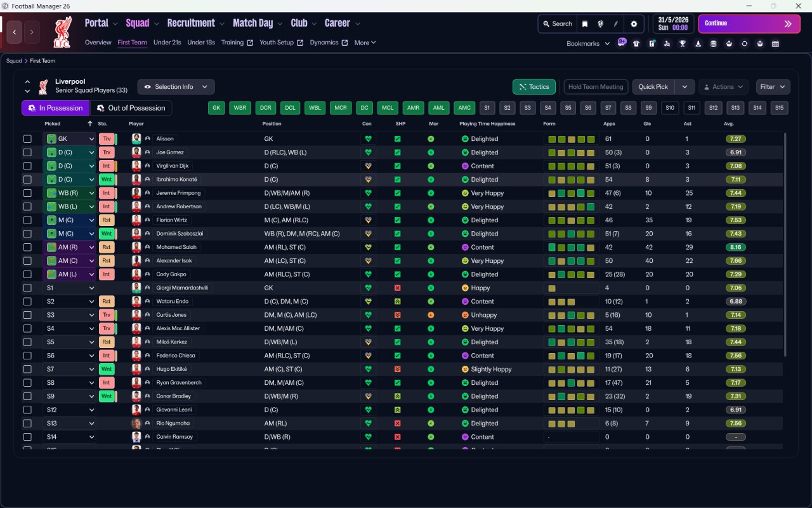Open the calendar bookmark icon

click(775, 44)
